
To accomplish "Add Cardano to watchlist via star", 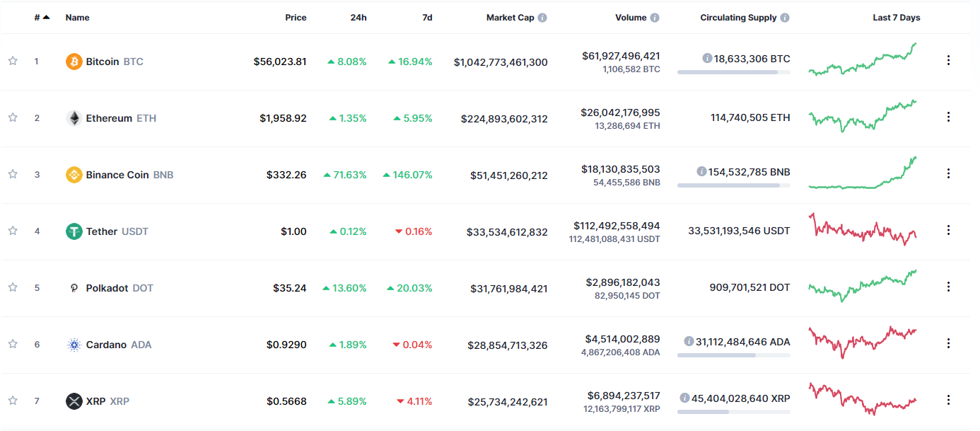I will pyautogui.click(x=13, y=344).
